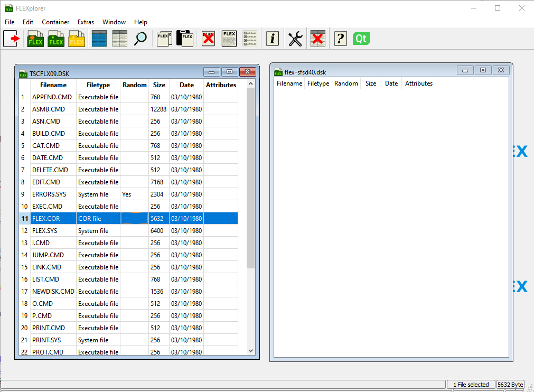
Task: Open the Window menu
Action: click(114, 22)
